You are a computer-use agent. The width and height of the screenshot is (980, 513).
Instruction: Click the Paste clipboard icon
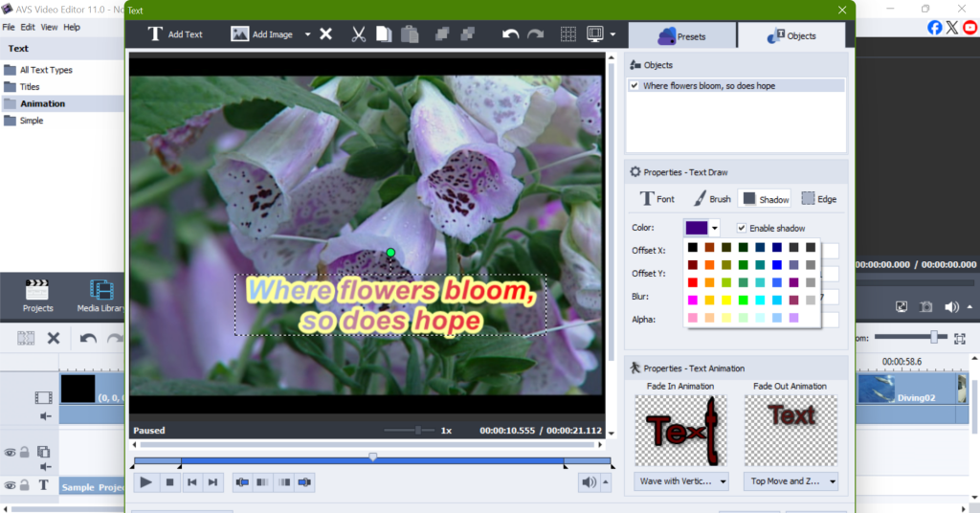coord(410,34)
